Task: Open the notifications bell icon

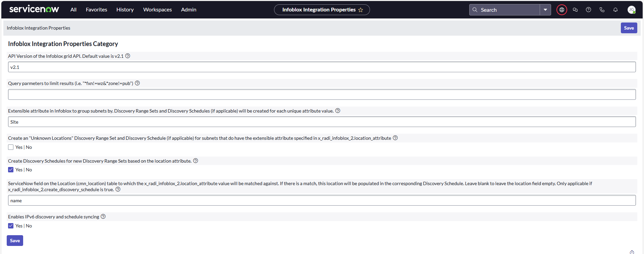Action: point(615,10)
